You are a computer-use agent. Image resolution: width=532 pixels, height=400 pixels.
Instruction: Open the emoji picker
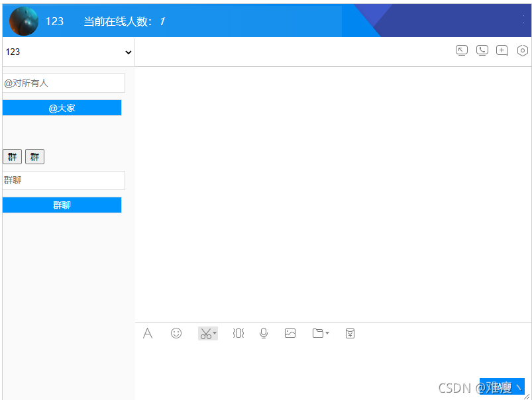click(x=176, y=333)
